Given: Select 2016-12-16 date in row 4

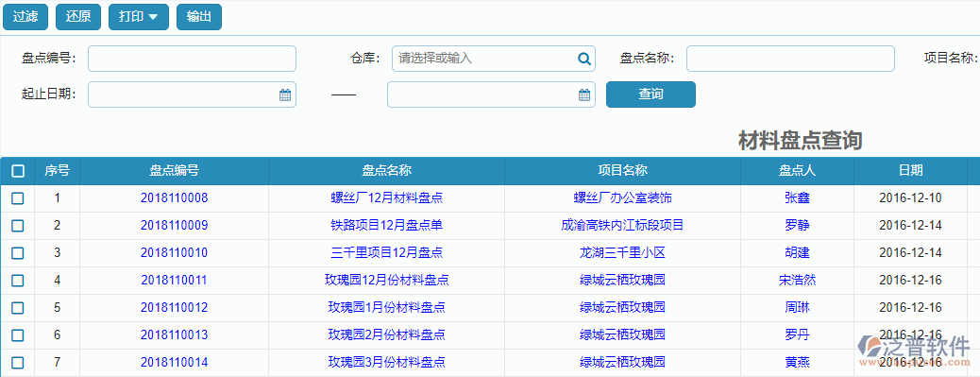Looking at the screenshot, I should pos(910,280).
